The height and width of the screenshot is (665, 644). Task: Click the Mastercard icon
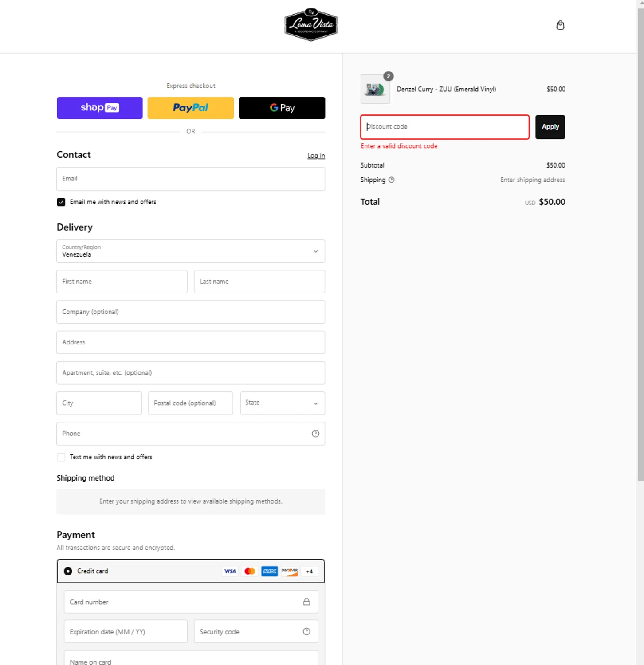tap(250, 571)
